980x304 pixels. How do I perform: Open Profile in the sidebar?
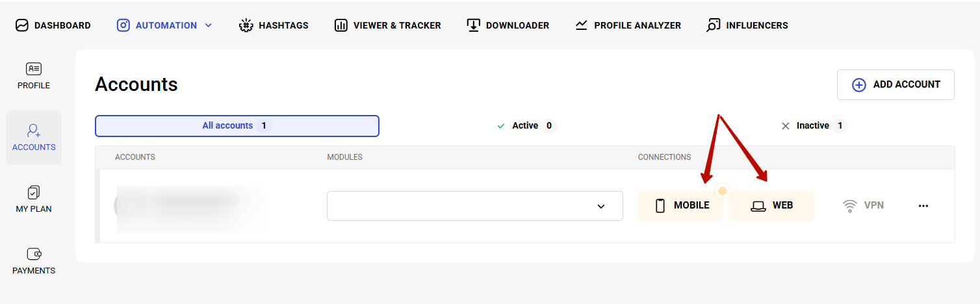coord(34,75)
